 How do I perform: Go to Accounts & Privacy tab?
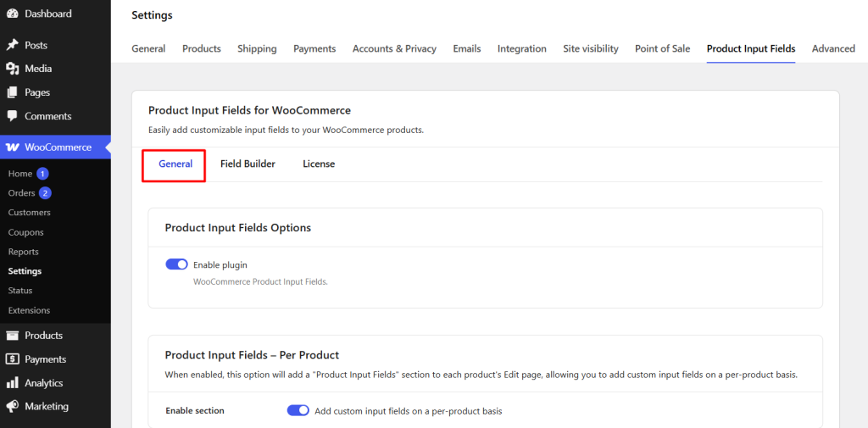point(394,48)
